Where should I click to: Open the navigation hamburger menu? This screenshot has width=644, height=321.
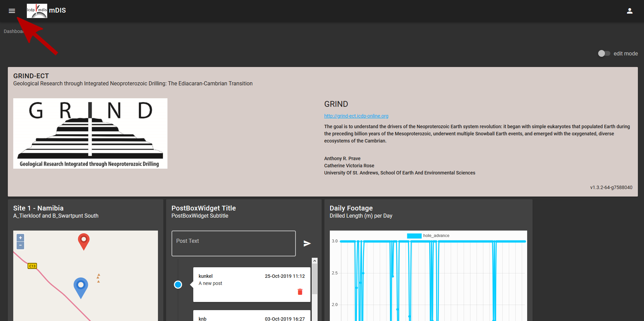click(x=12, y=11)
